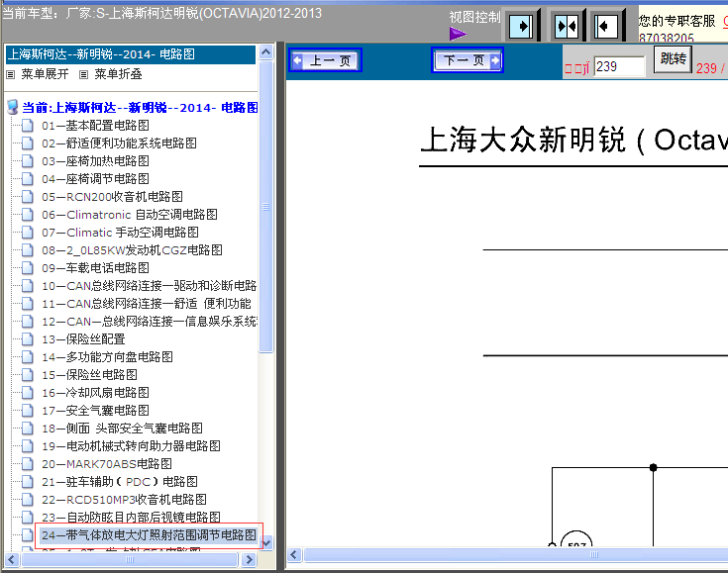Select root node 当前:上海斯柯达--新明锐--2014- 电路图
The height and width of the screenshot is (573, 728).
[140, 108]
